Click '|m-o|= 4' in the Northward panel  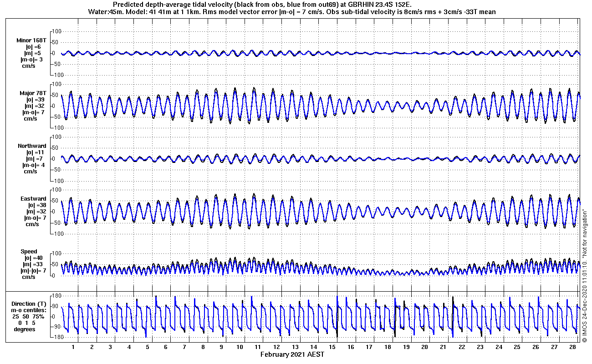click(x=33, y=165)
